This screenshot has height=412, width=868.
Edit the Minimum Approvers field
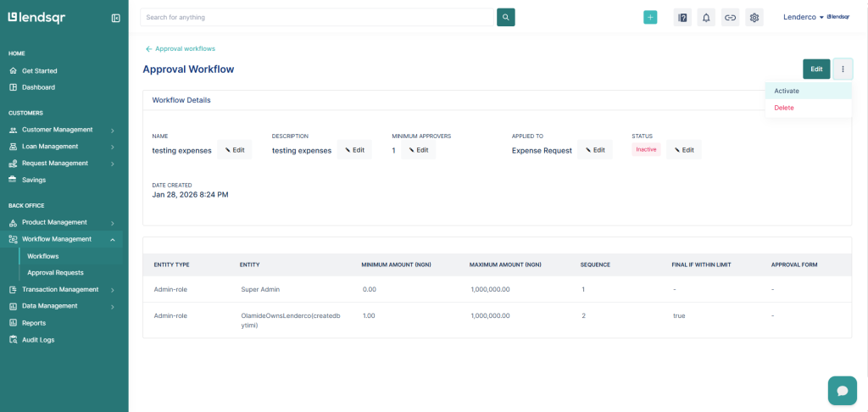[x=418, y=150]
